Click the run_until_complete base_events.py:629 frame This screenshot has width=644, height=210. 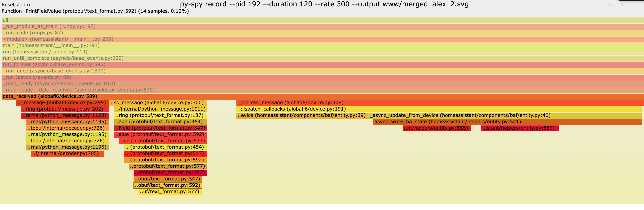point(63,58)
